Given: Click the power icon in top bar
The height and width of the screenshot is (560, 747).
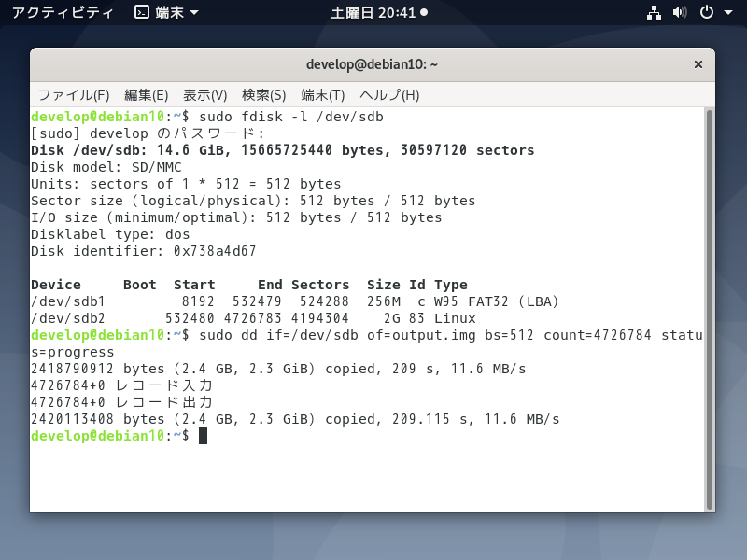Looking at the screenshot, I should (x=707, y=12).
